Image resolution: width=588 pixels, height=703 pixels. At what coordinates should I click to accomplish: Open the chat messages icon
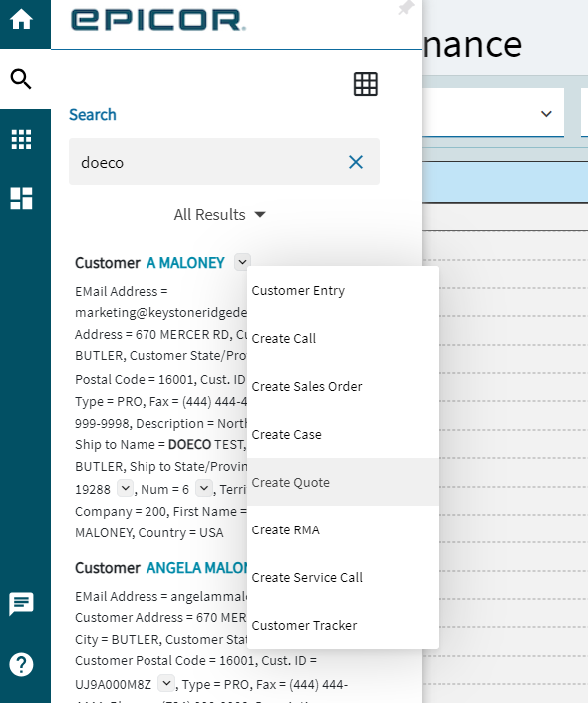[21, 604]
